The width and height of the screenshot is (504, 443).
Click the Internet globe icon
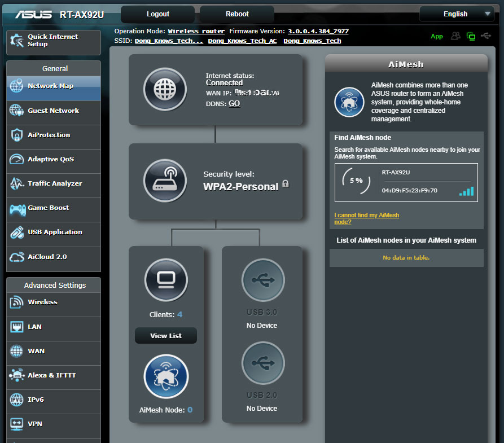[165, 89]
